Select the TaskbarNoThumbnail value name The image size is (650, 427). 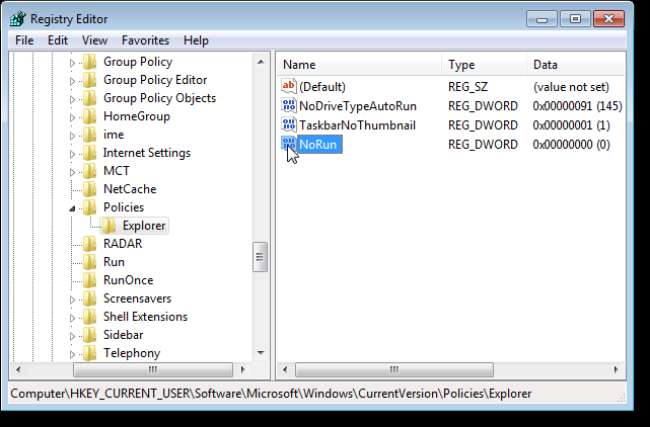(357, 125)
